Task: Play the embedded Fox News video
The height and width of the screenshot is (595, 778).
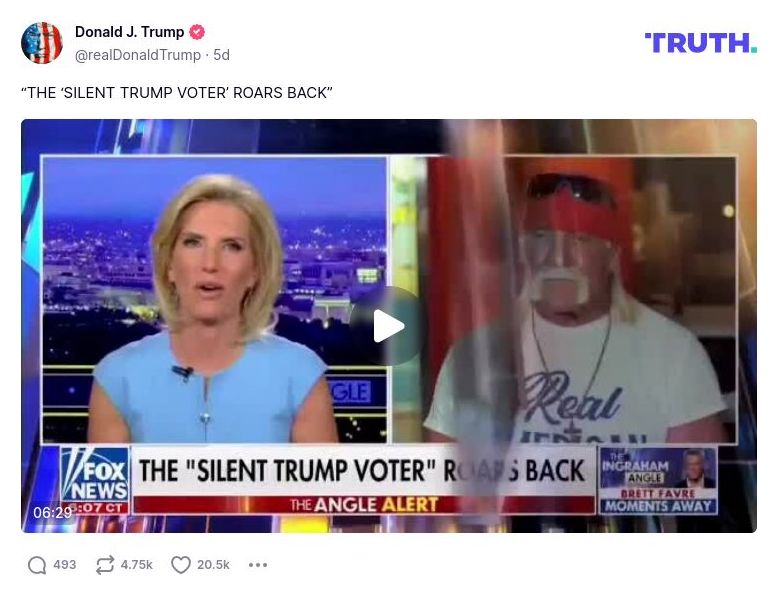Action: [x=389, y=326]
